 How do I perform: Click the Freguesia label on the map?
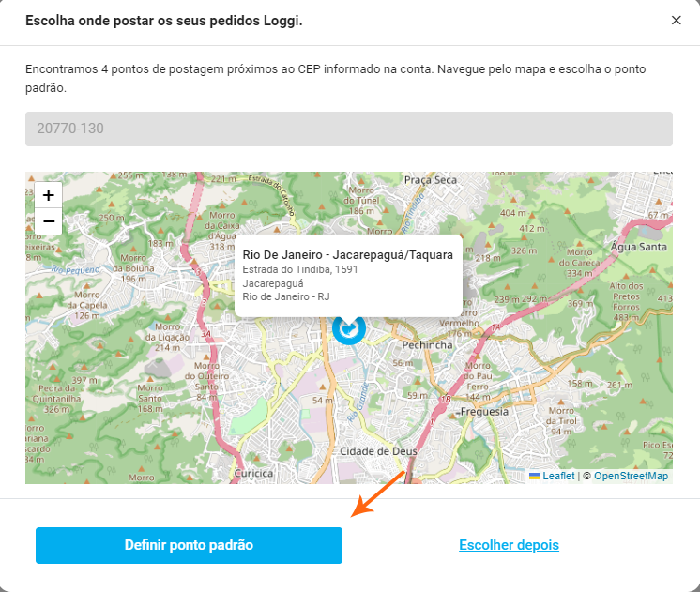point(484,412)
